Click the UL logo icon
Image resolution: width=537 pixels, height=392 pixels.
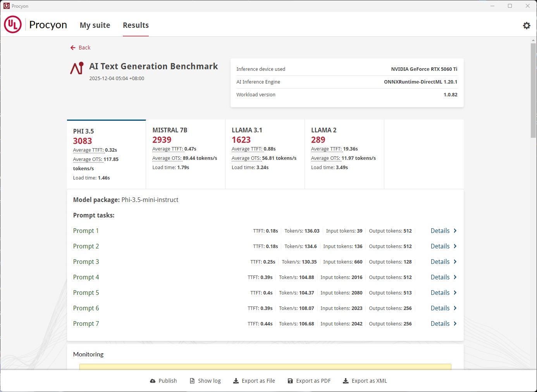[x=13, y=24]
